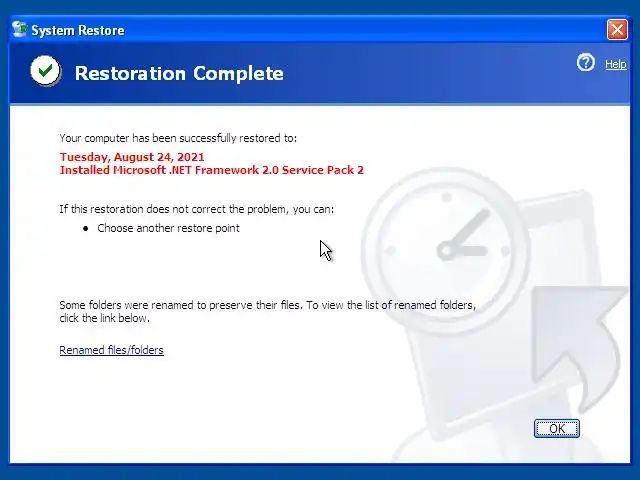Click the 'If this restoration does not correct' text
Screen dimensions: 640x480
[x=196, y=209]
